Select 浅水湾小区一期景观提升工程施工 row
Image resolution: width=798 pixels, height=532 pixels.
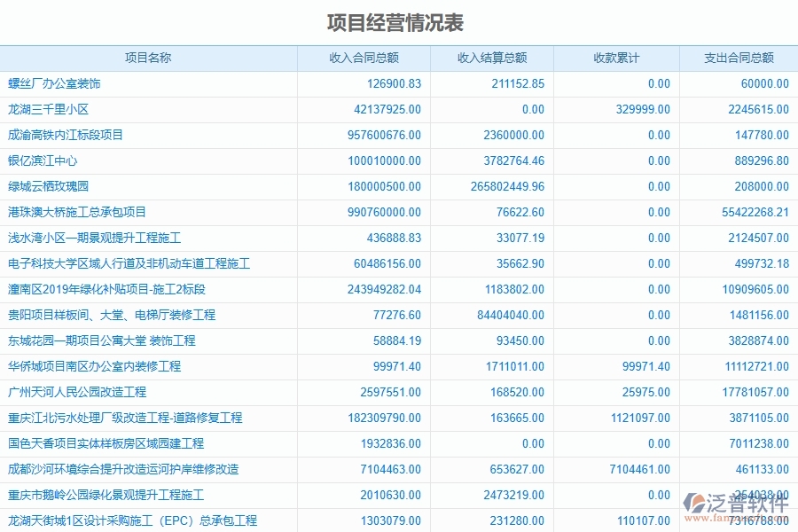pyautogui.click(x=86, y=238)
